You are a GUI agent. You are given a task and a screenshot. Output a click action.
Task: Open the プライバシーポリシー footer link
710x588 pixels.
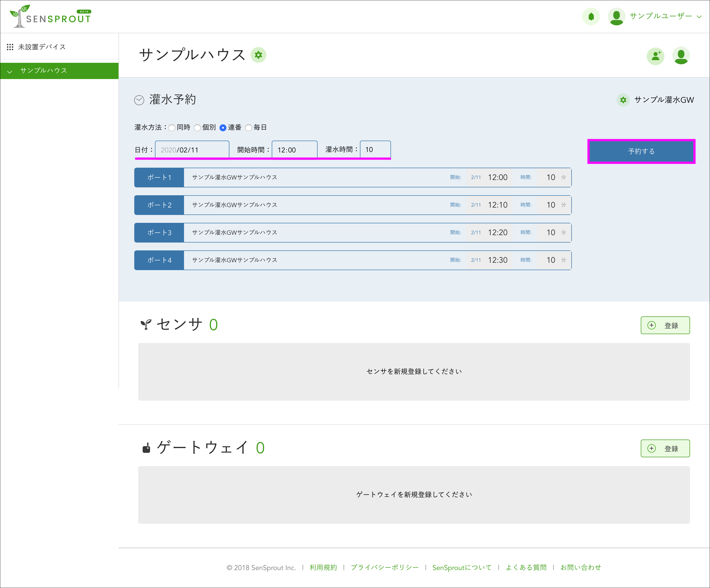384,567
